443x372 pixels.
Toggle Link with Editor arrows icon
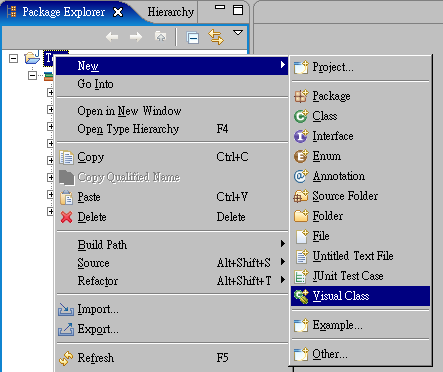click(x=216, y=37)
